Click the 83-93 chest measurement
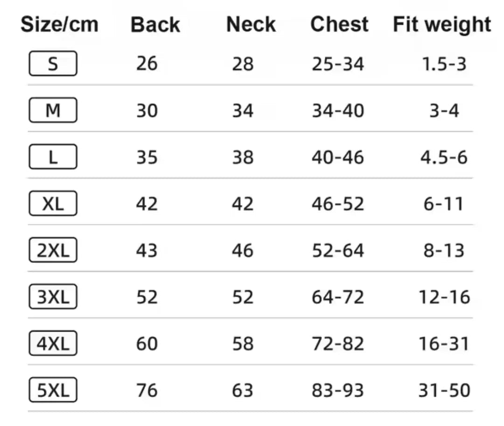Screen dimensions: 504x426 pyautogui.click(x=338, y=390)
